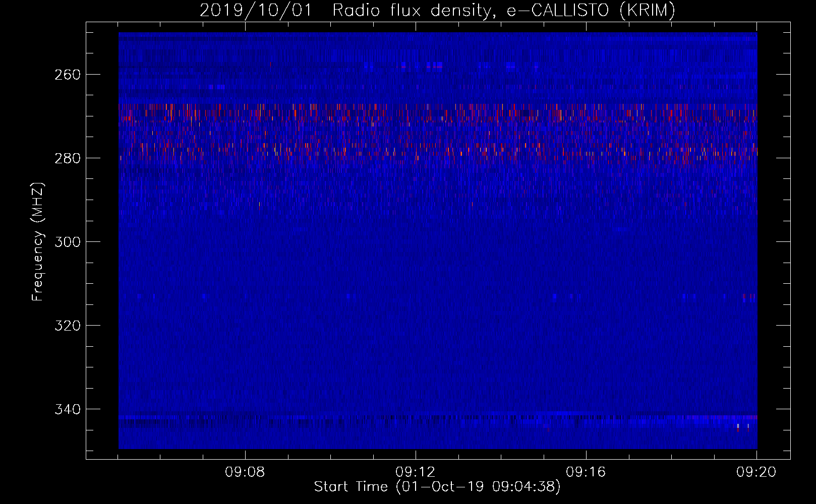816x504 pixels.
Task: Click the 09:12 time tick label
Action: tap(416, 472)
